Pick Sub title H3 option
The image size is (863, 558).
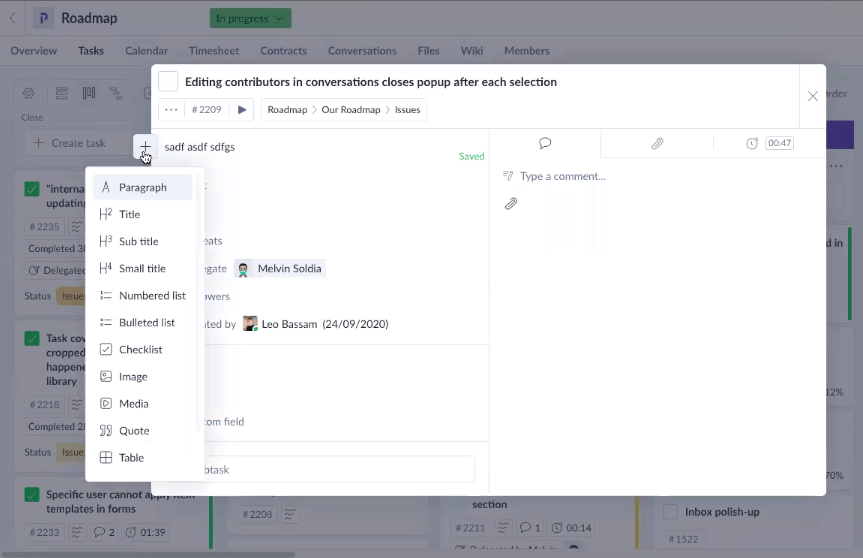coord(143,241)
